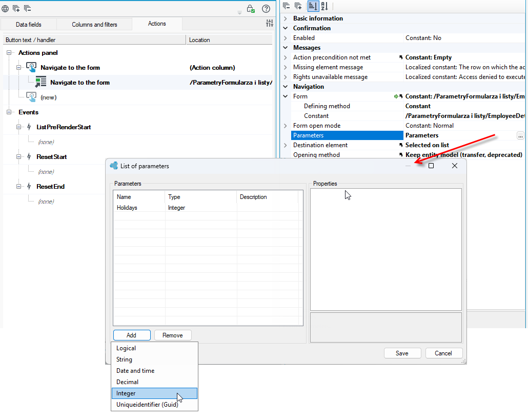Click the lightning icon beside ResetEnd
This screenshot has height=420, width=528.
point(29,186)
